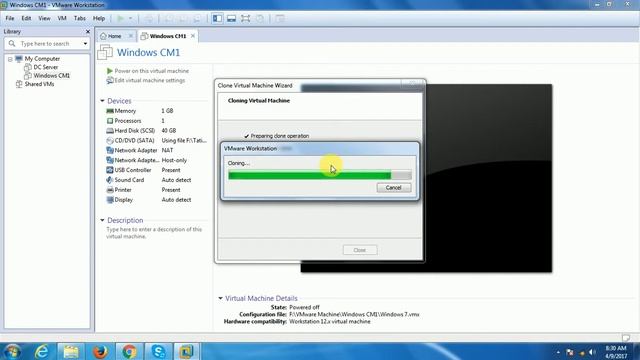Click the Processors device icon
The width and height of the screenshot is (640, 360).
[x=110, y=121]
